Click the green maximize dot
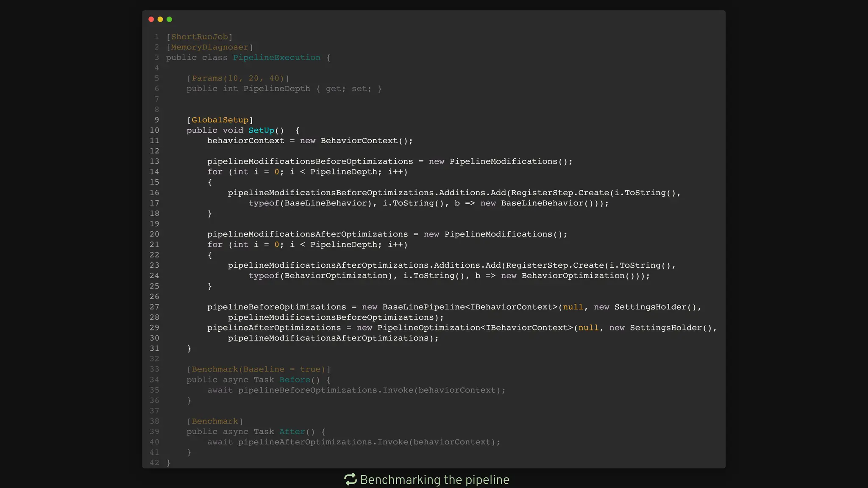This screenshot has height=488, width=868. 170,19
